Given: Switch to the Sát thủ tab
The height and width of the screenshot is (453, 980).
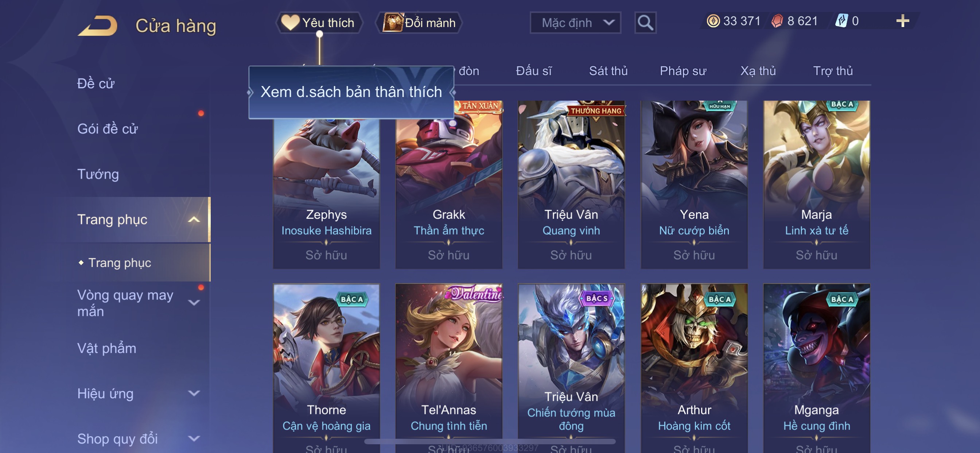Looking at the screenshot, I should (x=608, y=71).
